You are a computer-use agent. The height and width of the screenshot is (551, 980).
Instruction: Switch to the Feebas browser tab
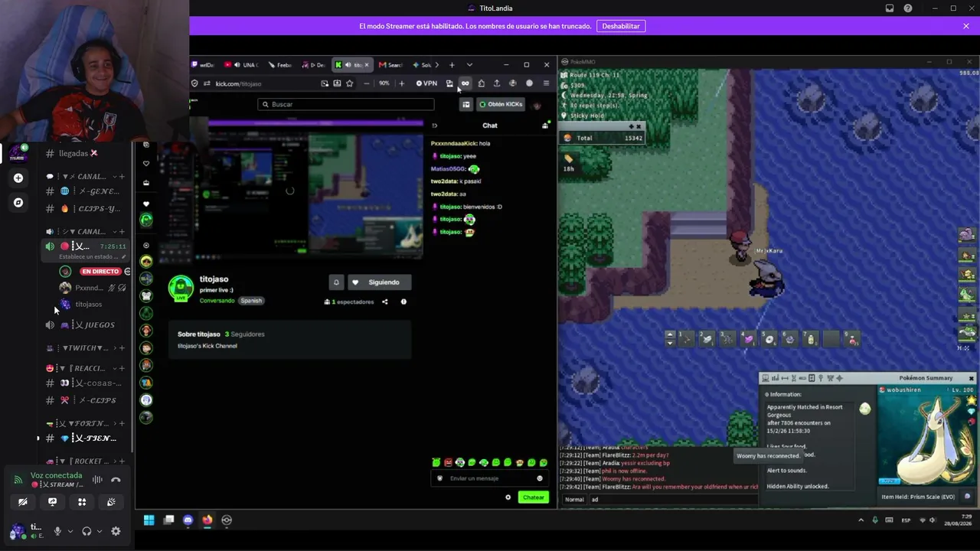coord(279,65)
